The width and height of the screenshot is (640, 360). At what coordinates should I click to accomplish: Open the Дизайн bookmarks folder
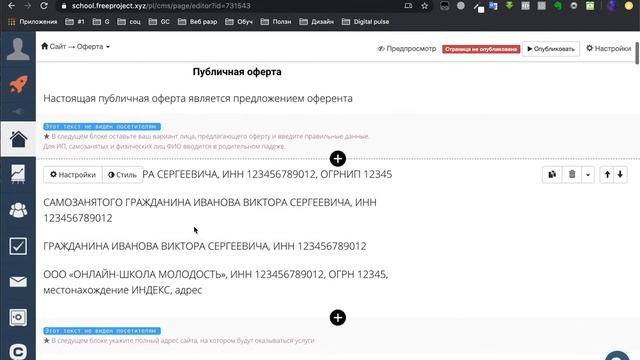coord(317,22)
